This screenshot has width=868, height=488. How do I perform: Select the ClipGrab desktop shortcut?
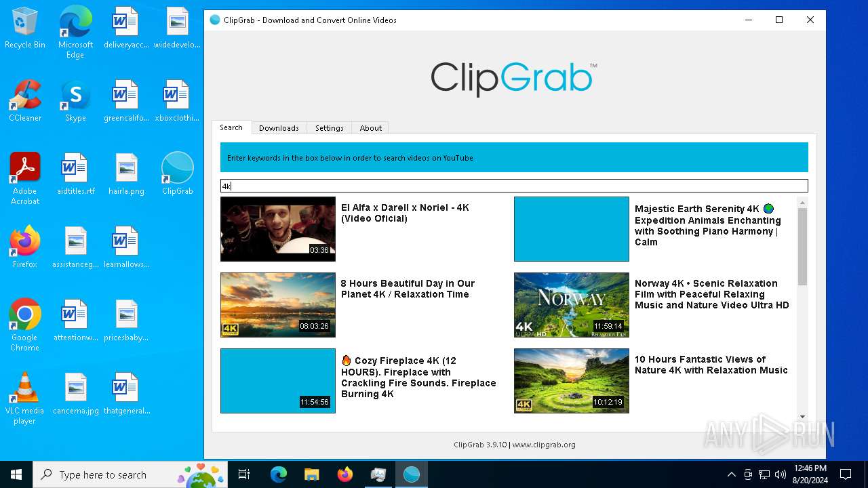(x=177, y=174)
